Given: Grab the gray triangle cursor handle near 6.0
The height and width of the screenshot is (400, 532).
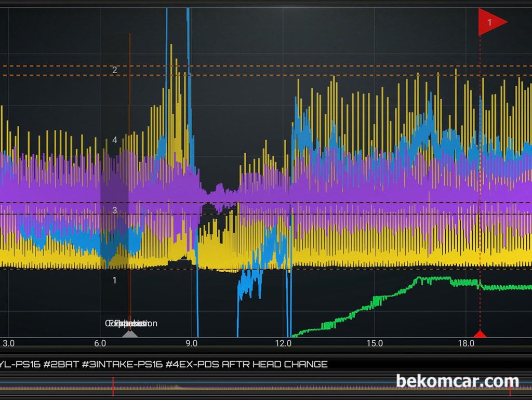Looking at the screenshot, I should (x=130, y=335).
